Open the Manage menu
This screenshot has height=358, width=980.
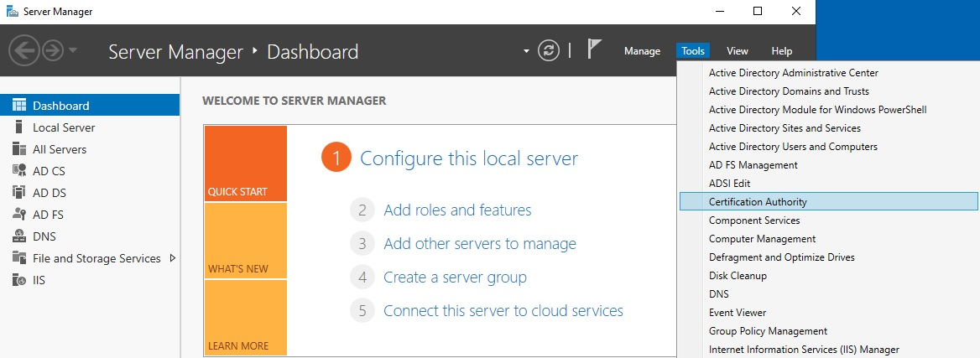point(642,51)
